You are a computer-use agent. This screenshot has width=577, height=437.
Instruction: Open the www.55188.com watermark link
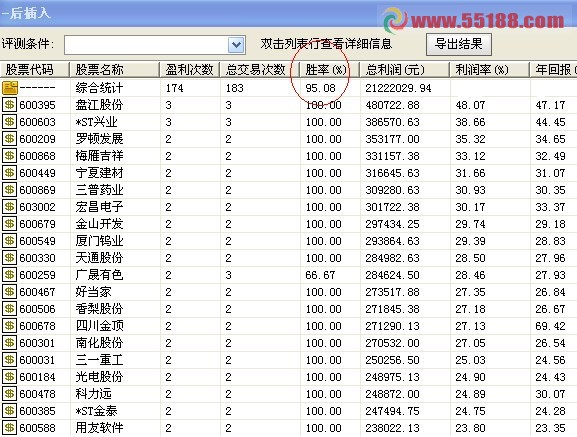[487, 21]
